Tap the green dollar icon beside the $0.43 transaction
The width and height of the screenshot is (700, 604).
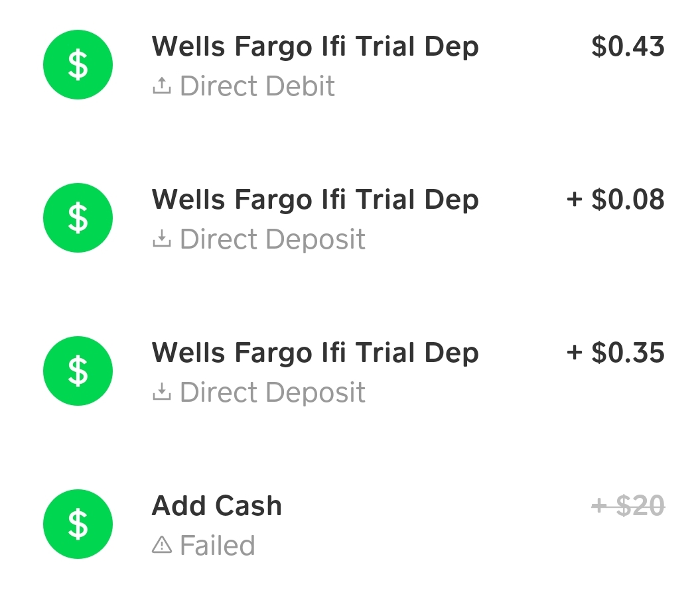tap(78, 65)
